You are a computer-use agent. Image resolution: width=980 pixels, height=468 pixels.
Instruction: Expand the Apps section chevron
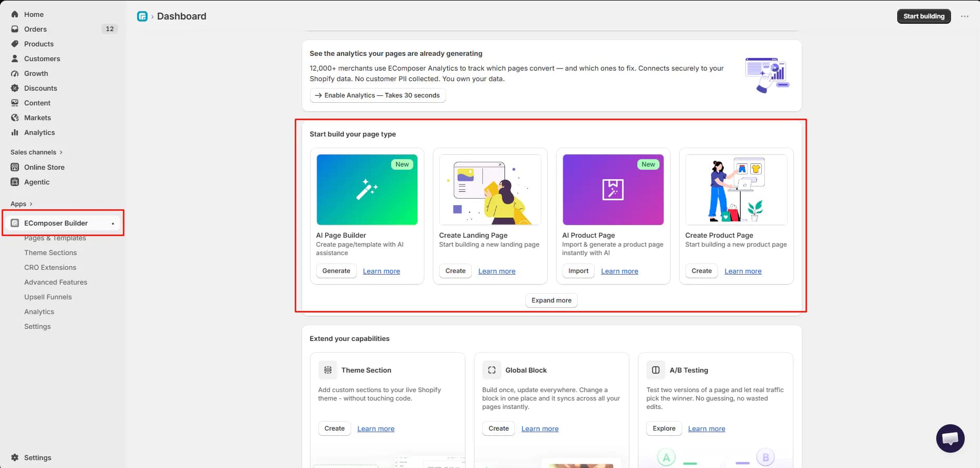tap(31, 204)
